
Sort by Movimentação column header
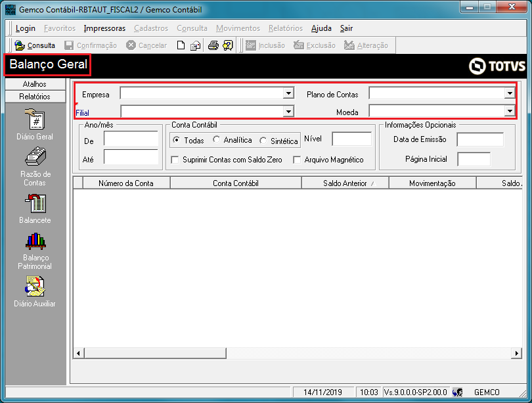pyautogui.click(x=432, y=183)
